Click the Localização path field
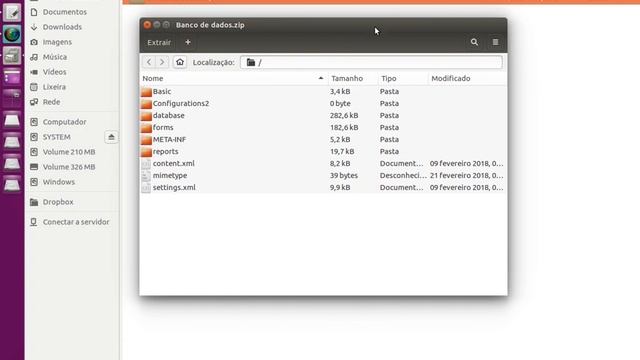 [371, 62]
